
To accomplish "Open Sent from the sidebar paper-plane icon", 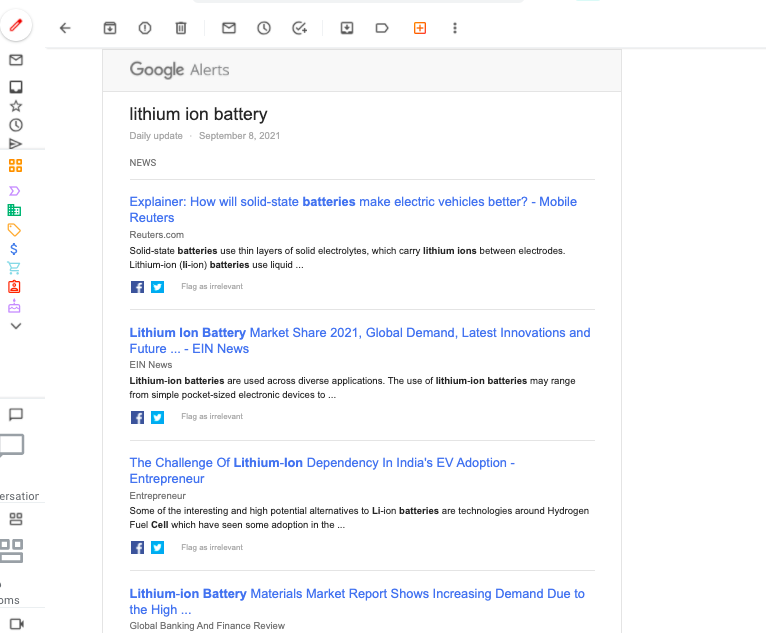I will click(16, 144).
